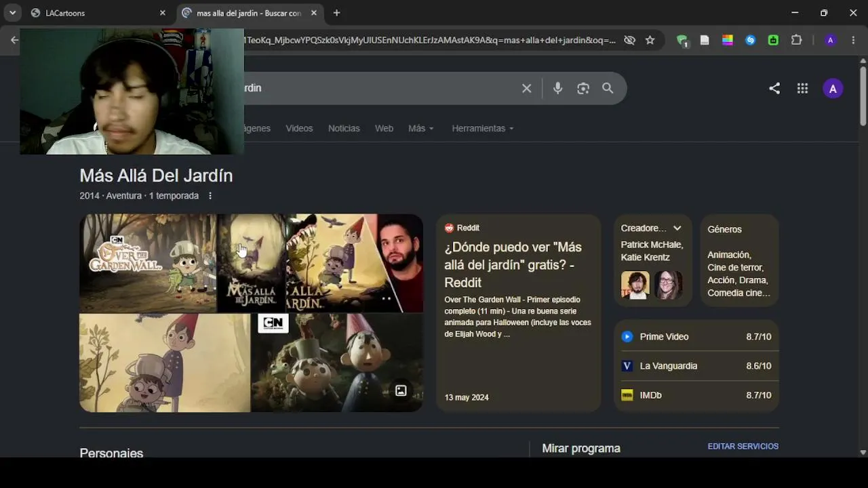Open the green robot extension icon
The width and height of the screenshot is (868, 488).
[x=773, y=40]
